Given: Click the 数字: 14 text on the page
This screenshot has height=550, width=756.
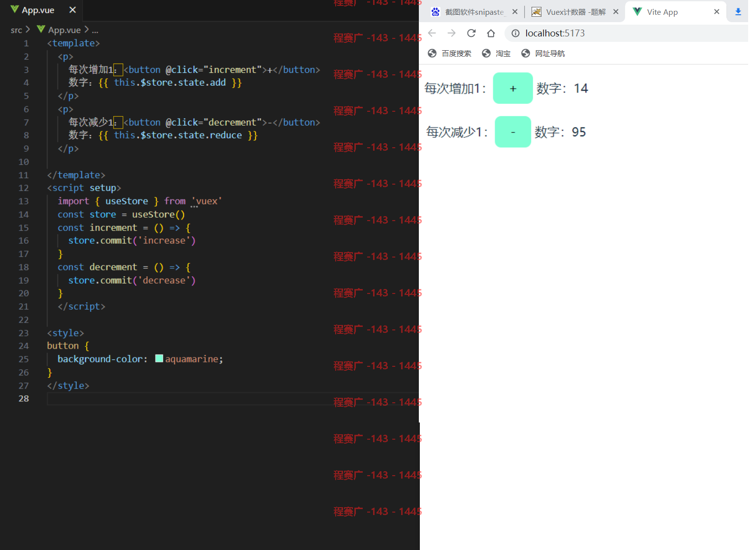Looking at the screenshot, I should 562,88.
